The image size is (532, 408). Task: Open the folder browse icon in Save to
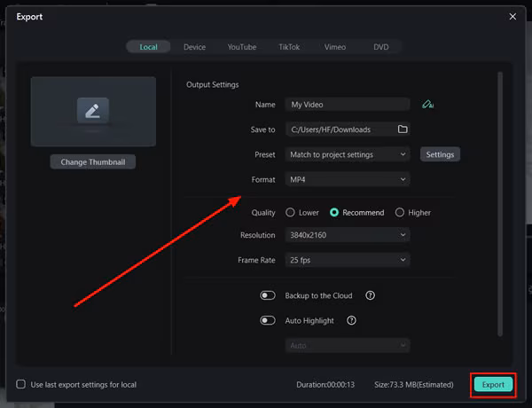point(403,129)
